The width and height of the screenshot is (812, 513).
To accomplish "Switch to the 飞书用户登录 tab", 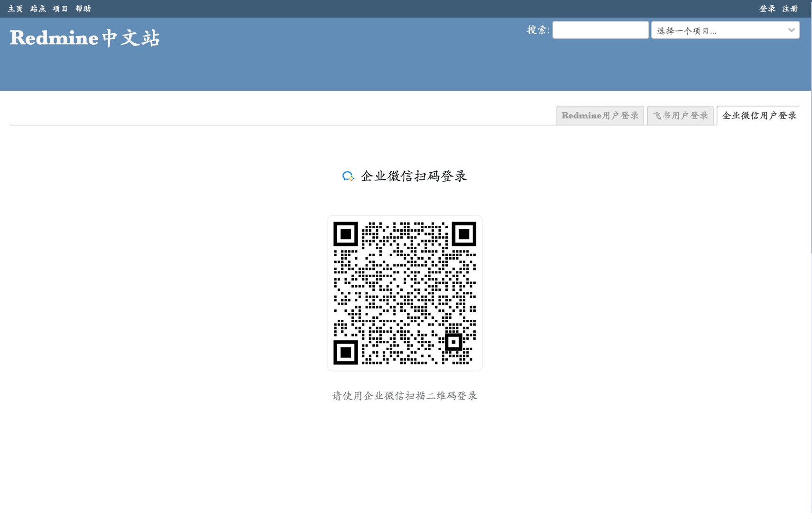I will click(x=680, y=115).
